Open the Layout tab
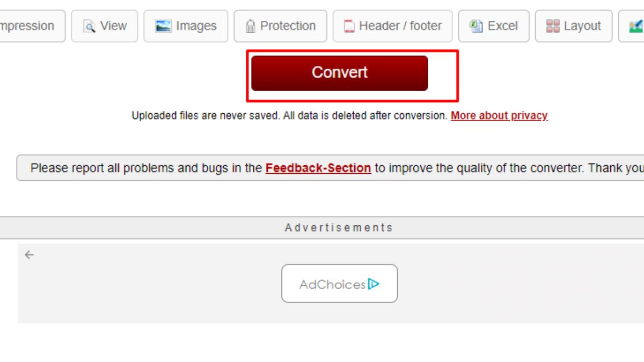The height and width of the screenshot is (362, 644). [574, 26]
